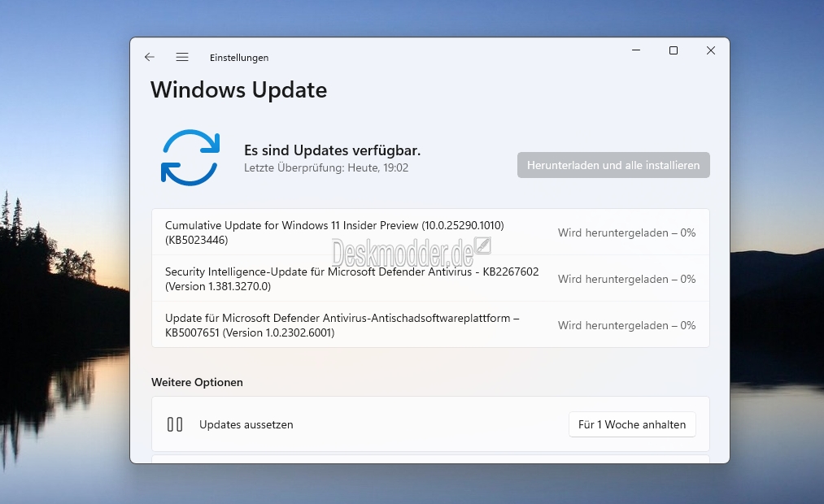Click the pause icon beside Updates aussetzen
Screen dimensions: 824x504
174,424
